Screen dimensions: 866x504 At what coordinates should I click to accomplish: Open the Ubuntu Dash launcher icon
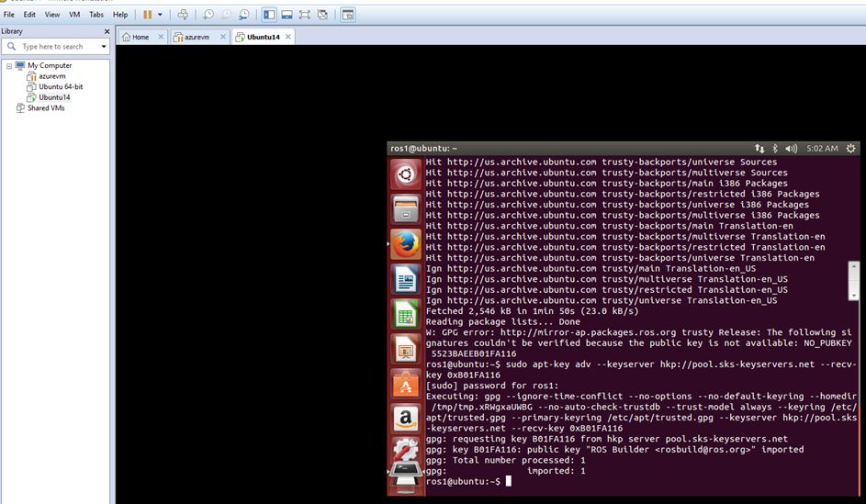(x=405, y=174)
